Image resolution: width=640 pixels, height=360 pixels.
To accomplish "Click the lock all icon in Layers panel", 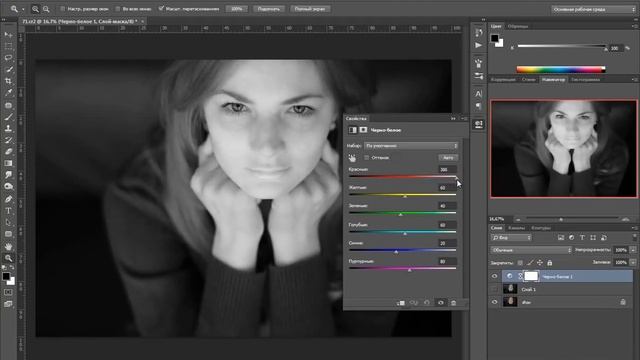I will pyautogui.click(x=550, y=263).
